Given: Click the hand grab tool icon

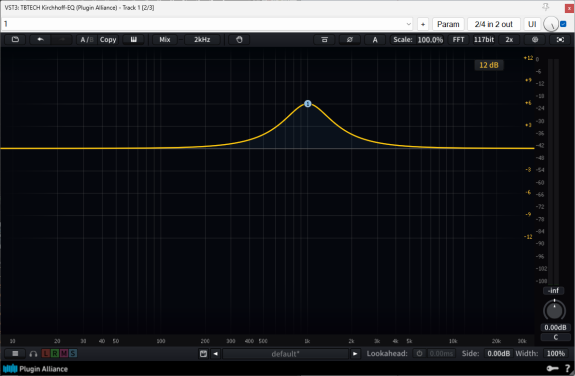Looking at the screenshot, I should coord(239,40).
